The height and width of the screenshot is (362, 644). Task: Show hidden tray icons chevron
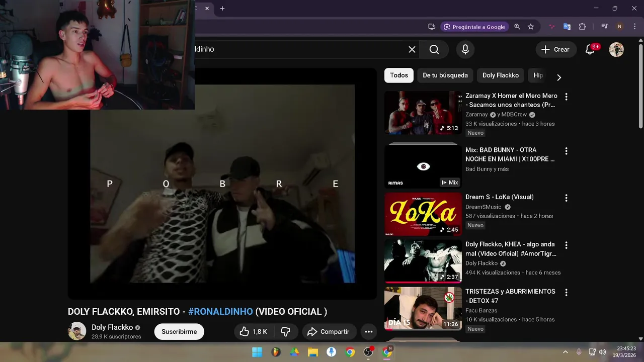566,352
